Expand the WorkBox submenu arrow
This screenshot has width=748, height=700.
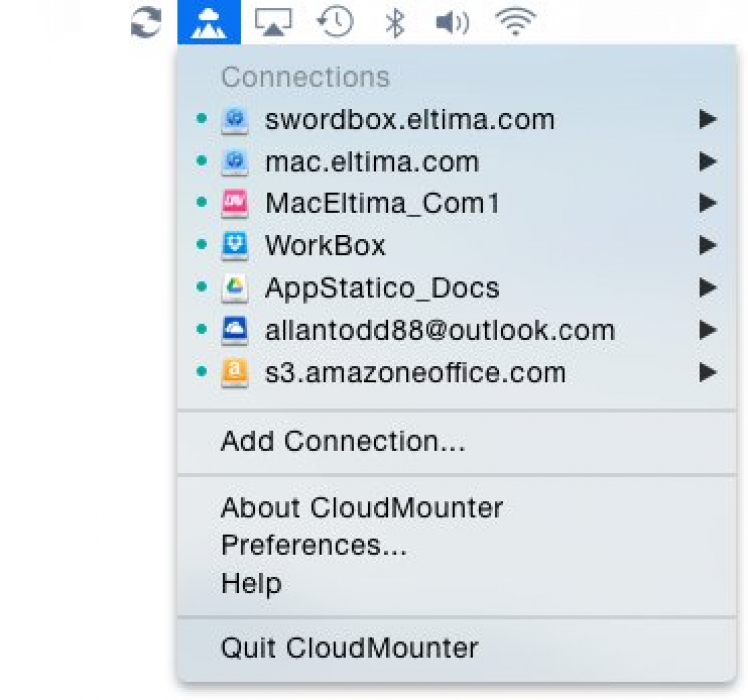click(708, 245)
